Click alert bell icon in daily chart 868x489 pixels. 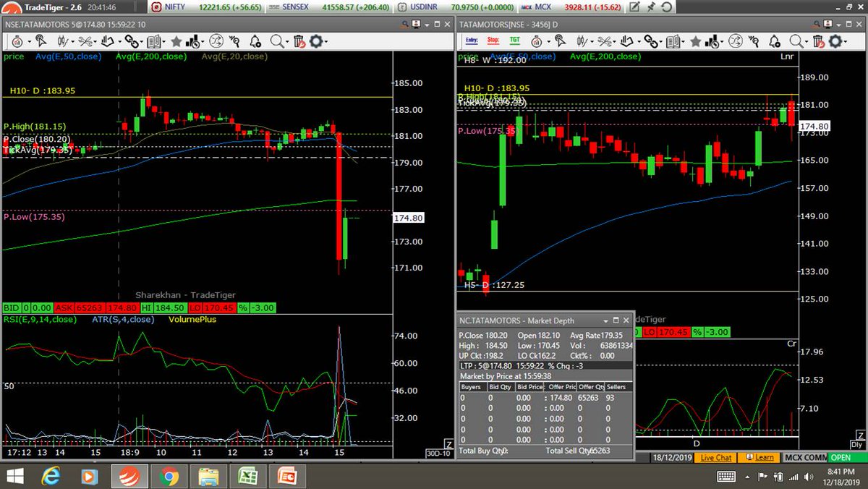click(775, 41)
